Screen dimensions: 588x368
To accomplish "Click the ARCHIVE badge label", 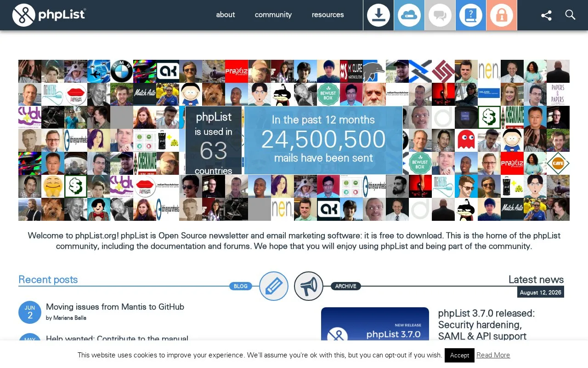I will pos(346,286).
